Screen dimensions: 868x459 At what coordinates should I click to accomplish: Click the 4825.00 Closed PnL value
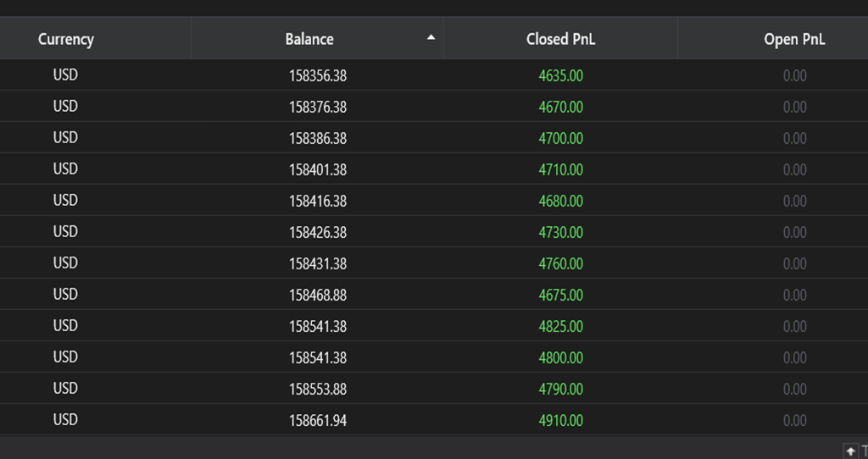[x=560, y=327]
